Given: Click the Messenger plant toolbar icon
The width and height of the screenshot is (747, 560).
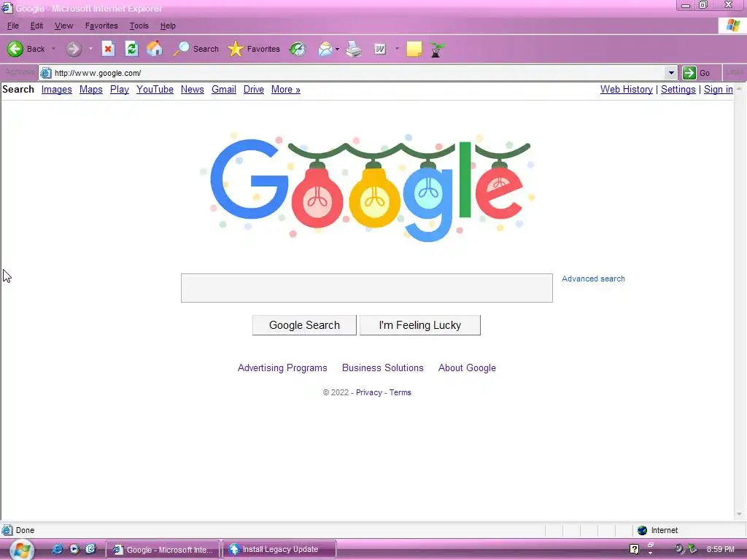Looking at the screenshot, I should [x=436, y=49].
